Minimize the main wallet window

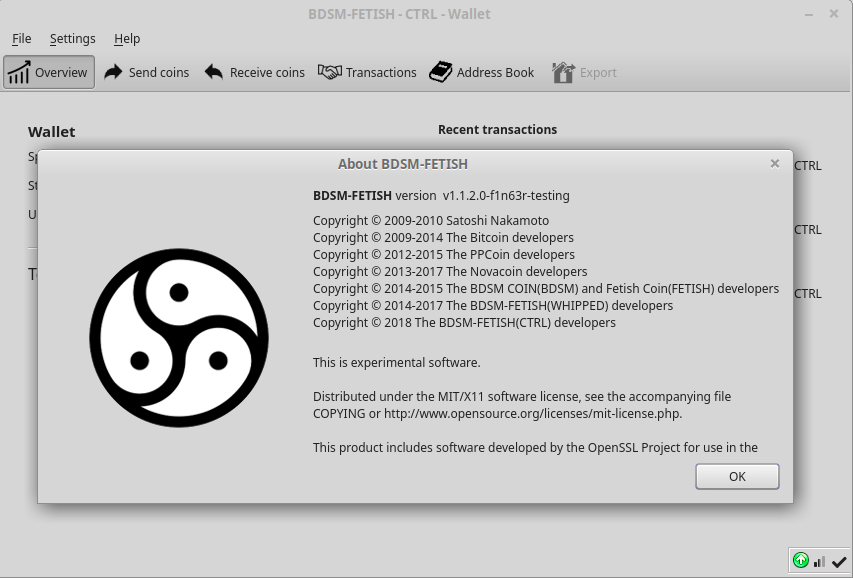(x=809, y=14)
